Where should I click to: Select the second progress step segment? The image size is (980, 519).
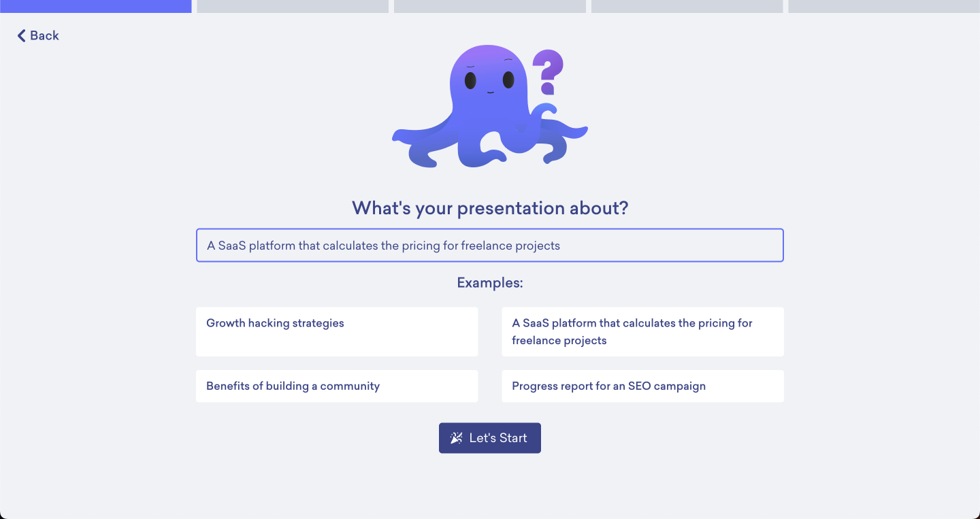293,6
